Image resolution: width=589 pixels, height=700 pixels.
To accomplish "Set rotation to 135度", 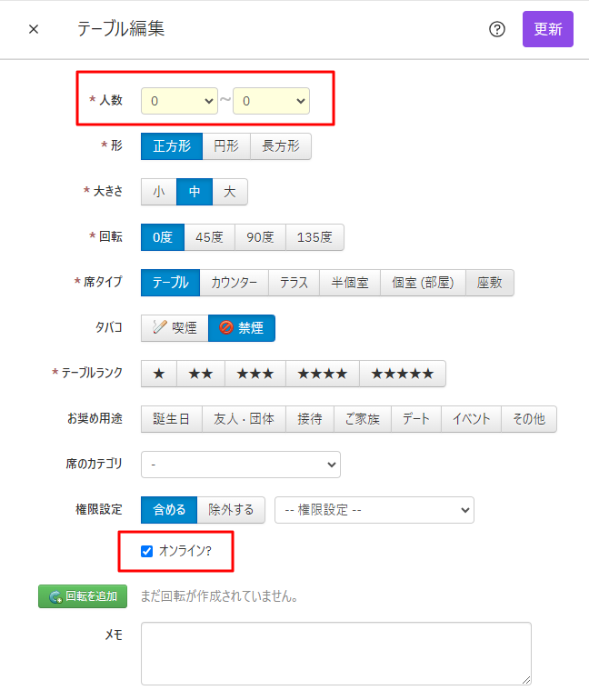I will (314, 237).
